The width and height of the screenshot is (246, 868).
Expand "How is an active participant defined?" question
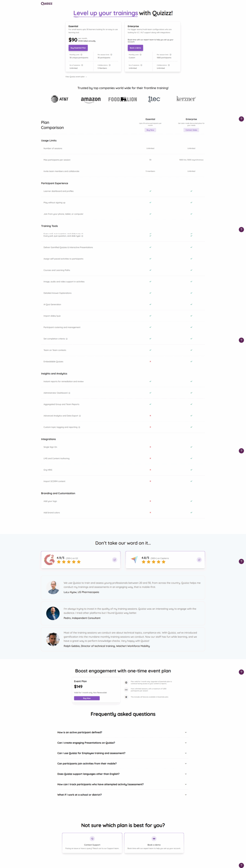coord(186,732)
